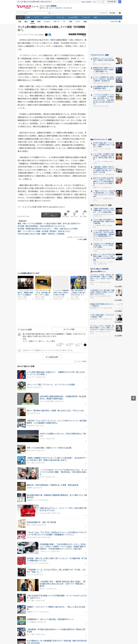Click 共感した smiley reaction on first comment
The width and height of the screenshot is (138, 644).
(x=60, y=345)
